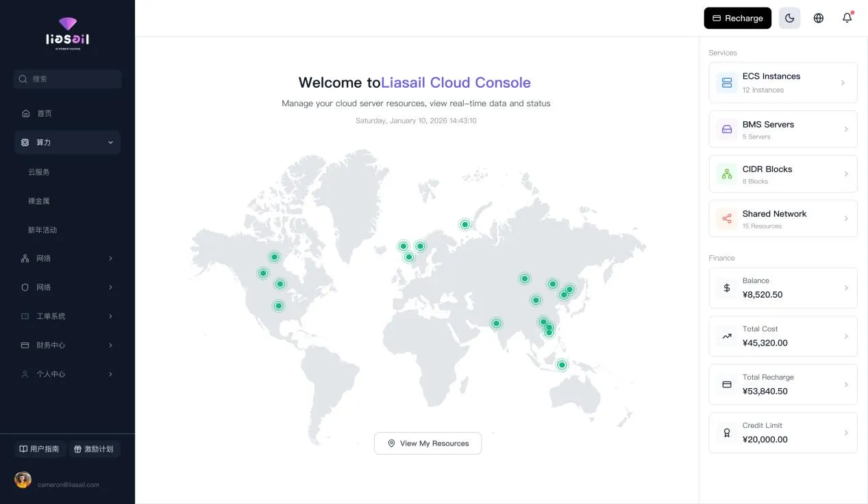The width and height of the screenshot is (868, 504).
Task: Click View My Resources button
Action: 427,444
